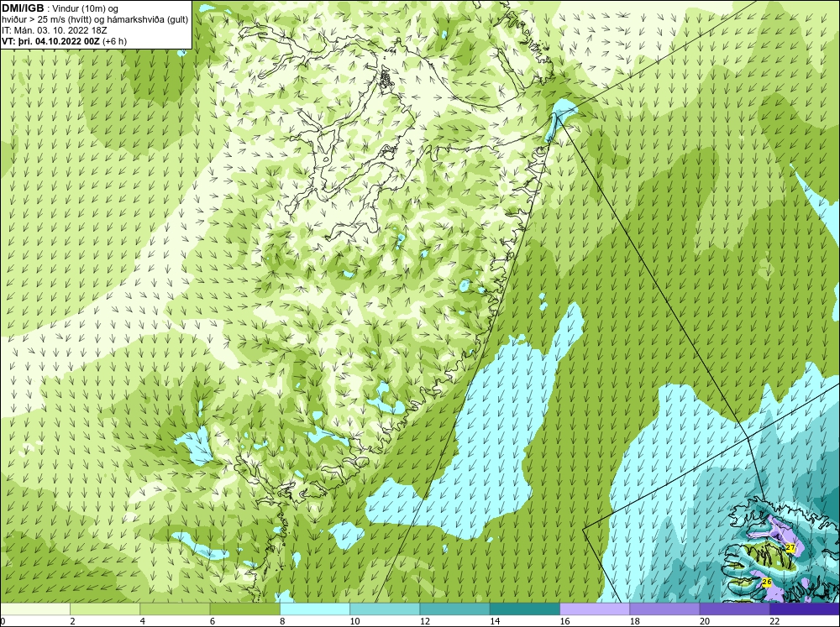Click legend tick label 10
This screenshot has height=627, width=840.
click(x=354, y=621)
